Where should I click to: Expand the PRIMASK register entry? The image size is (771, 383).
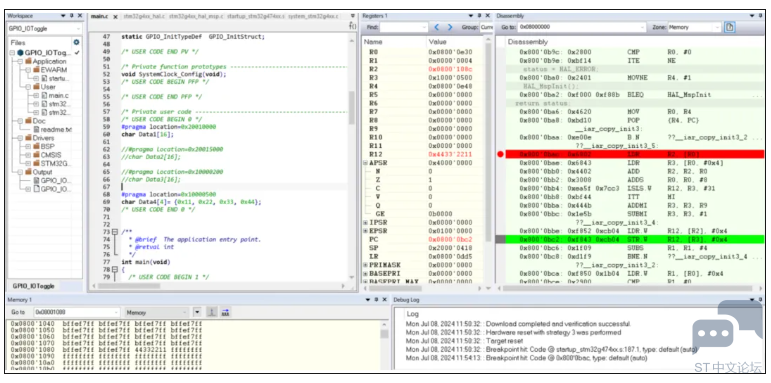click(365, 265)
